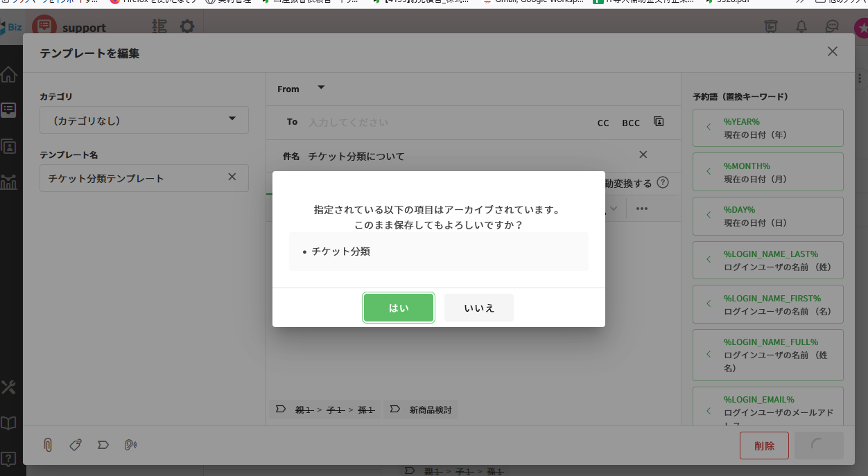Show the CC field

[x=603, y=123]
